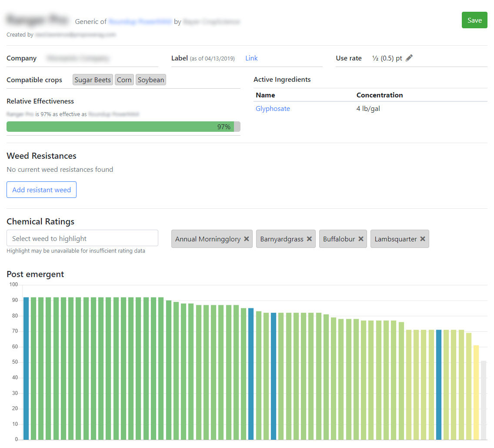Select the Sugar Beets crop tag
Screen dimensions: 494x448
click(93, 80)
